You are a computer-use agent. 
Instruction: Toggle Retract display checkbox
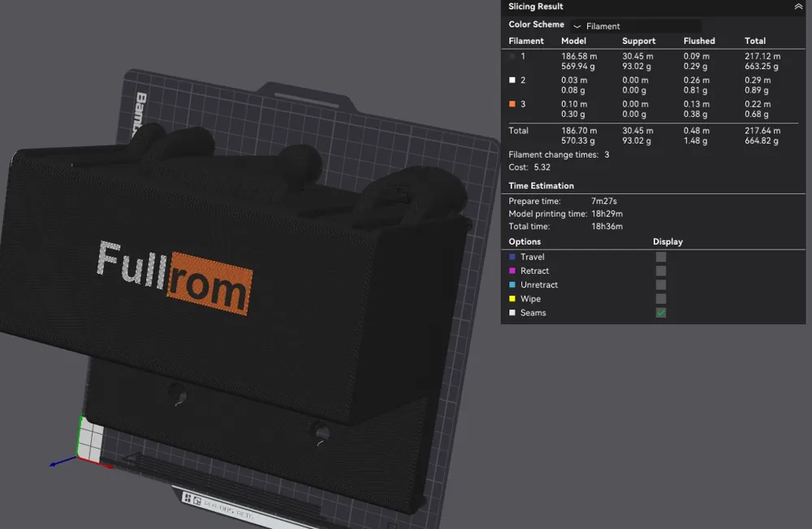(661, 271)
